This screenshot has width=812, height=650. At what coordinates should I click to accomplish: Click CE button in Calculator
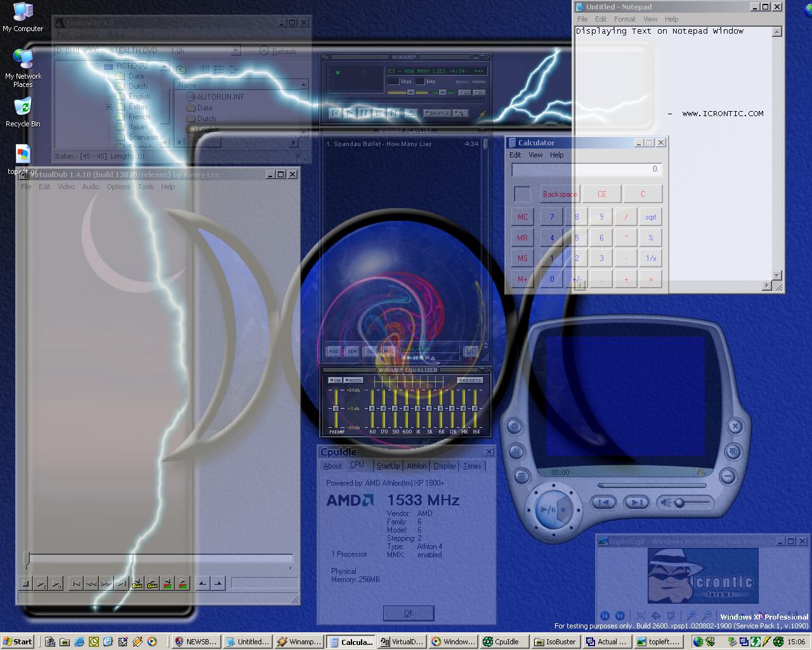point(601,194)
